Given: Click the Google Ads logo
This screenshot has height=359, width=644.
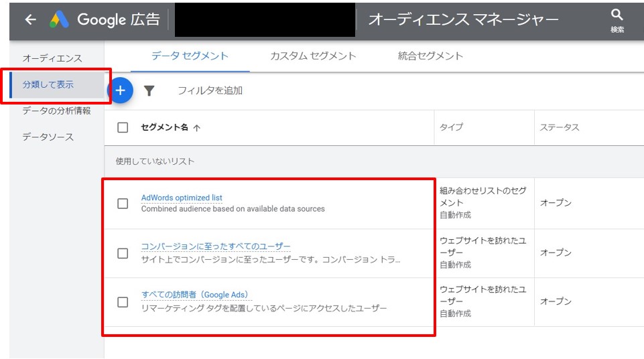Looking at the screenshot, I should tap(59, 19).
